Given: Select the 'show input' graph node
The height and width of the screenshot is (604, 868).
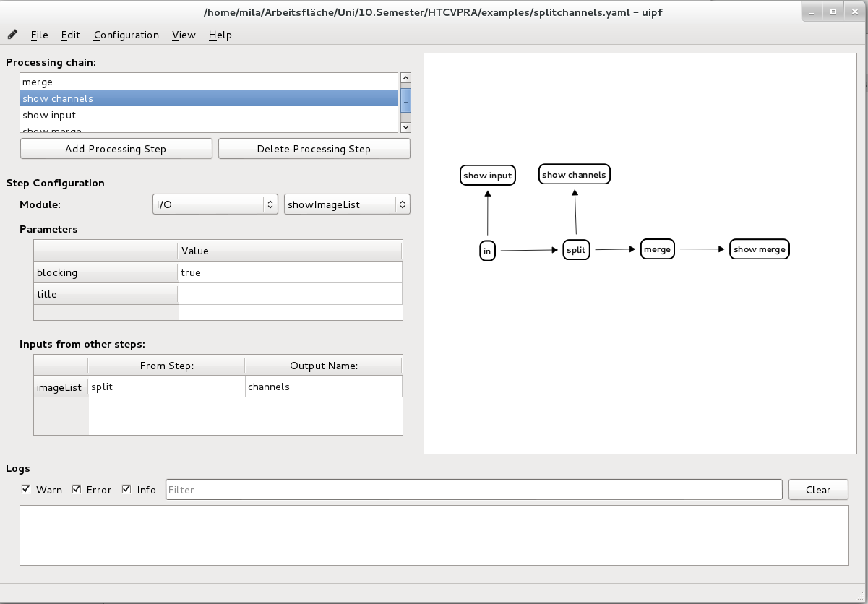Looking at the screenshot, I should click(x=488, y=176).
